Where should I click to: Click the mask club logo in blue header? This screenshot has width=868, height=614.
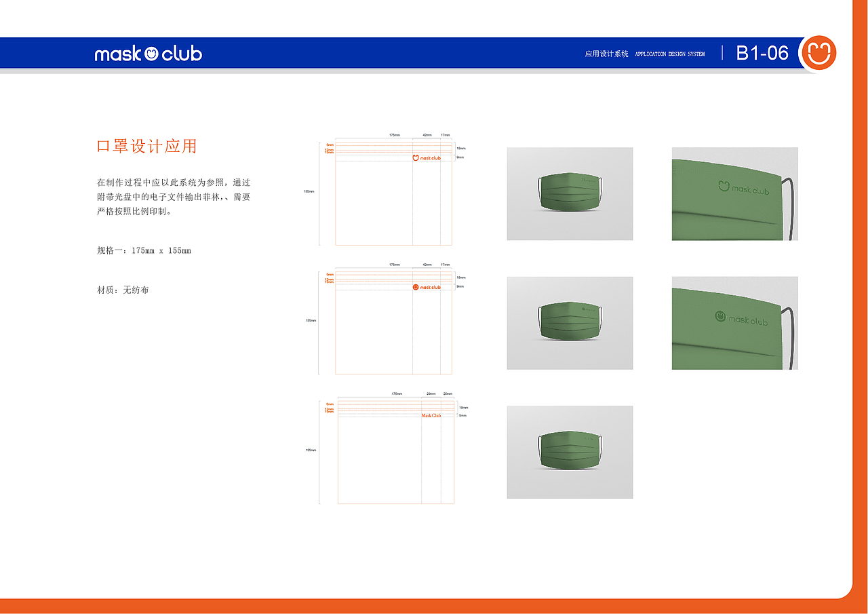149,54
